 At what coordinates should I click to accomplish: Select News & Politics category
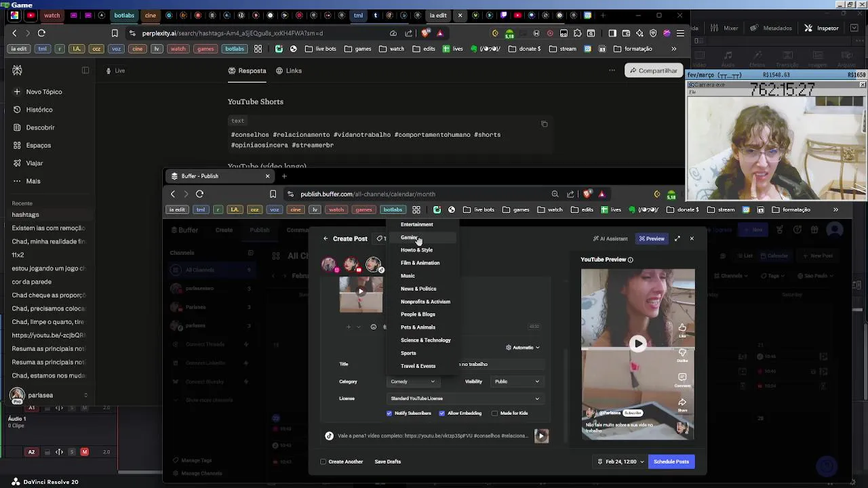tap(418, 289)
